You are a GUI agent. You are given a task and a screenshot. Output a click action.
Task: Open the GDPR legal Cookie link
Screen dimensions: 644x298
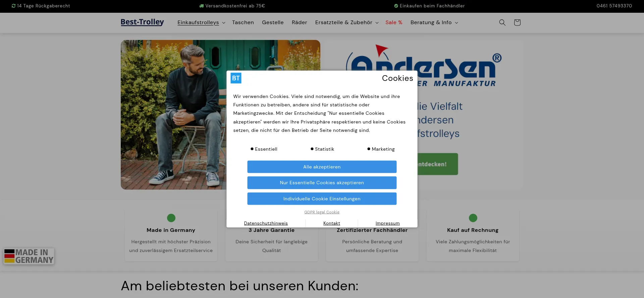click(x=322, y=212)
